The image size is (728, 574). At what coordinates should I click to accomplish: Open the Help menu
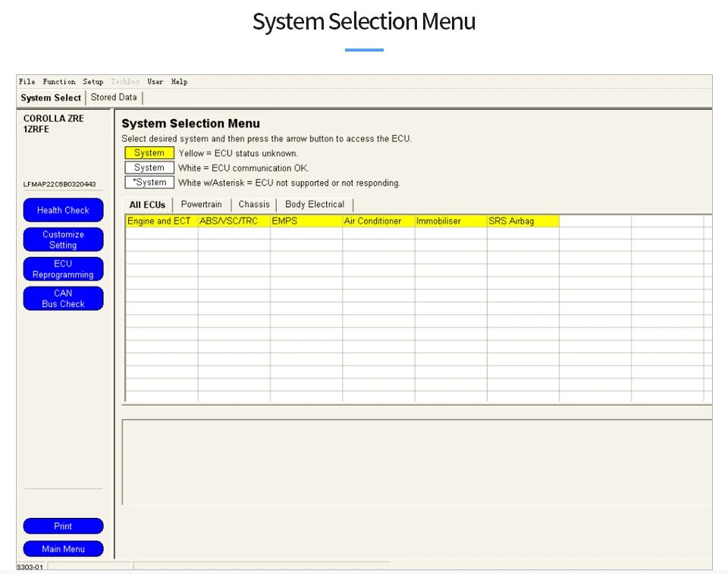(x=179, y=82)
